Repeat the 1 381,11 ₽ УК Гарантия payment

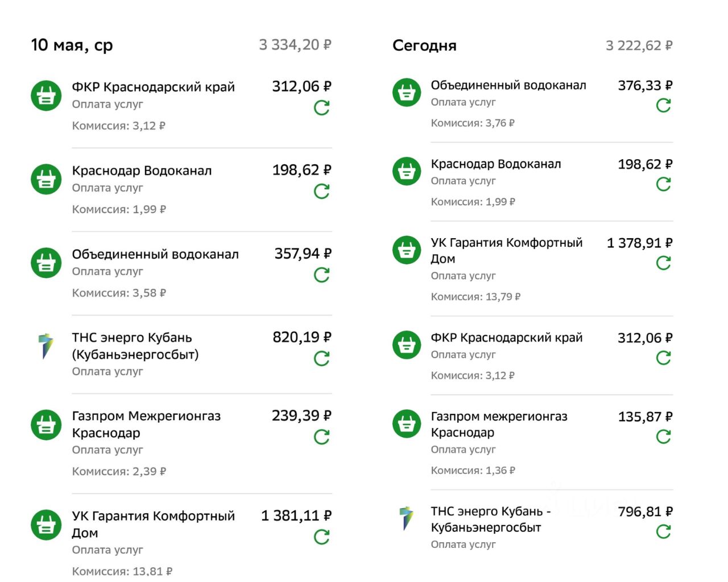322,537
